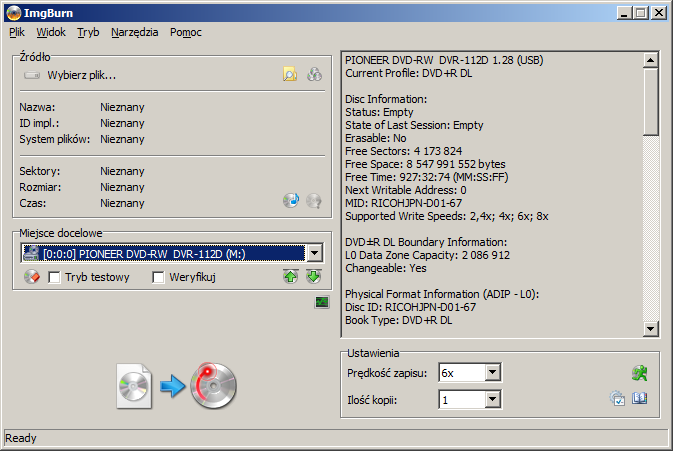Open the Narzędzia menu

pyautogui.click(x=134, y=32)
